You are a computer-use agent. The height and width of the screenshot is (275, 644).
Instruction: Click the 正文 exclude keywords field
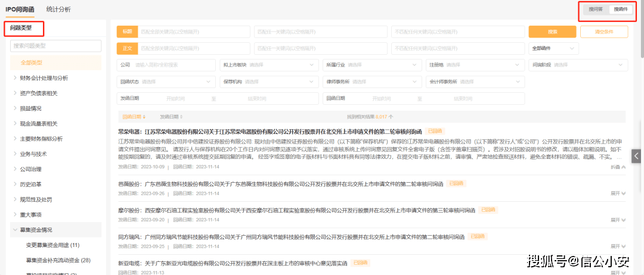(458, 48)
